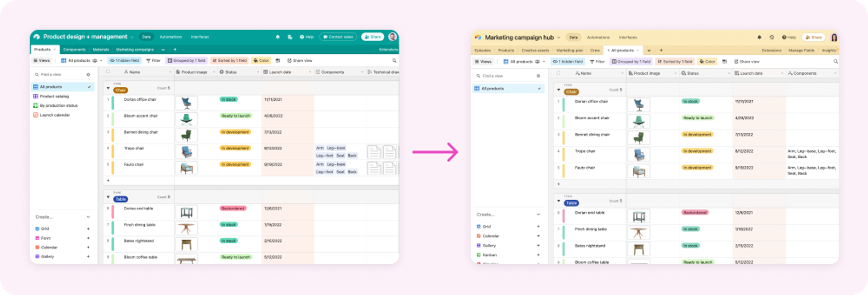The width and height of the screenshot is (868, 295).
Task: Open Color options in Product design toolbar
Action: pos(261,61)
